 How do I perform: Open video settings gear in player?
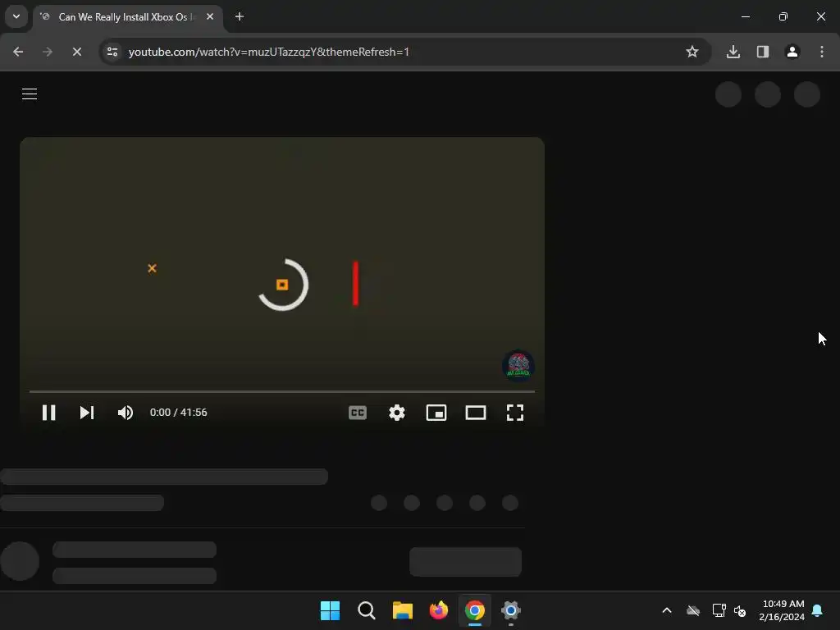[397, 413]
